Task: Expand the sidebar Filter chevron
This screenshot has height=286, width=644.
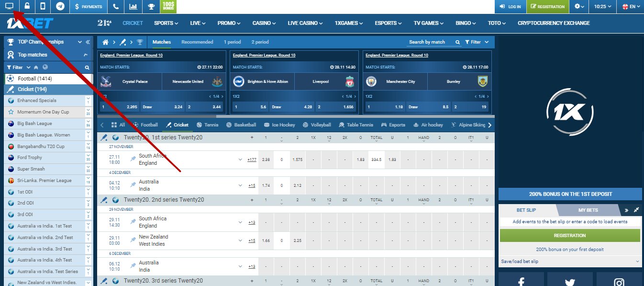Action: pyautogui.click(x=29, y=68)
